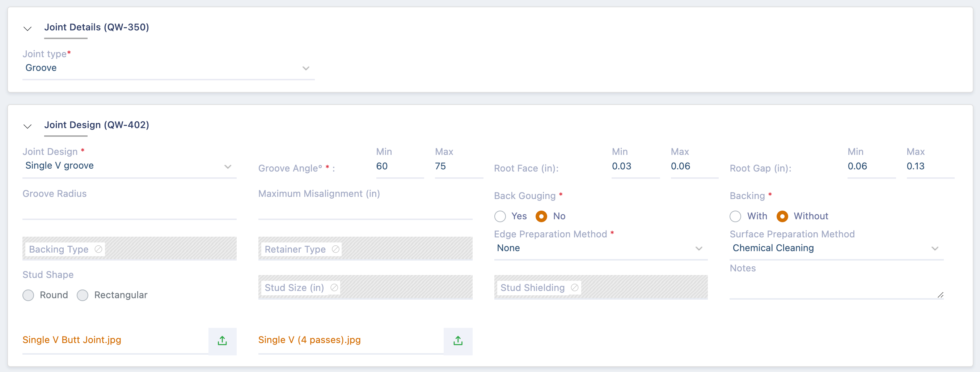Click the Joint Details (QW-350) heading
The width and height of the screenshot is (980, 372).
pos(97,27)
